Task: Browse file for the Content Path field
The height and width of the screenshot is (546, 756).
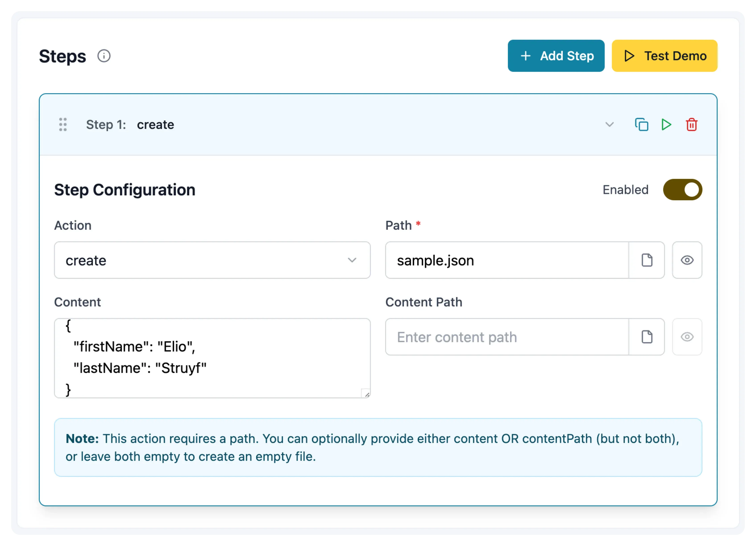Action: point(647,337)
